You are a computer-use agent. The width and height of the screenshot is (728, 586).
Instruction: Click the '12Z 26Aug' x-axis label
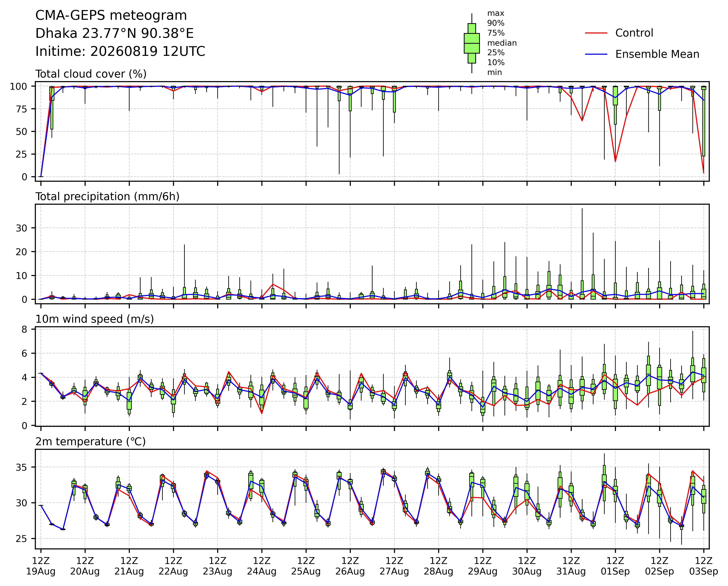(350, 566)
